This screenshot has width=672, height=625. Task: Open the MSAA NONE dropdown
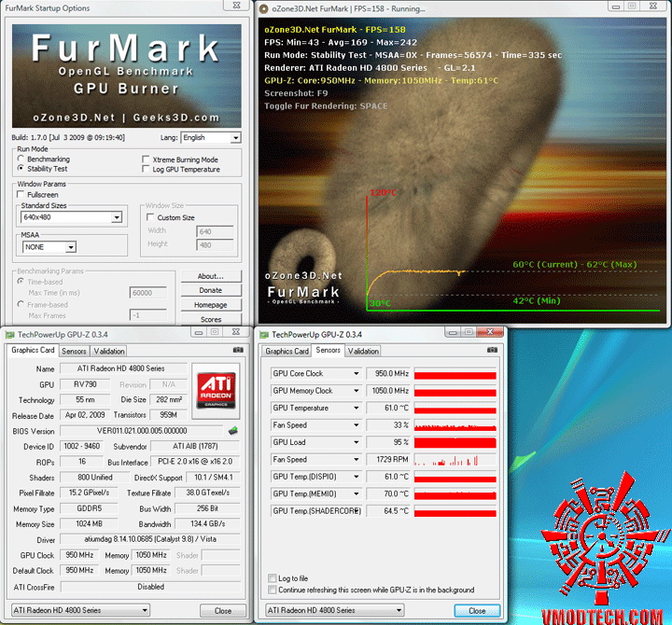tap(71, 247)
